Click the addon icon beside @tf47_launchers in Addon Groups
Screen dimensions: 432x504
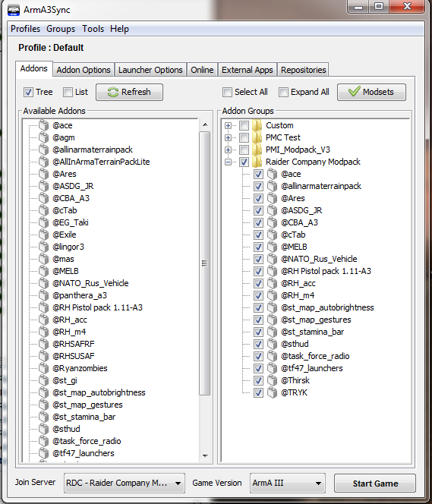(273, 368)
